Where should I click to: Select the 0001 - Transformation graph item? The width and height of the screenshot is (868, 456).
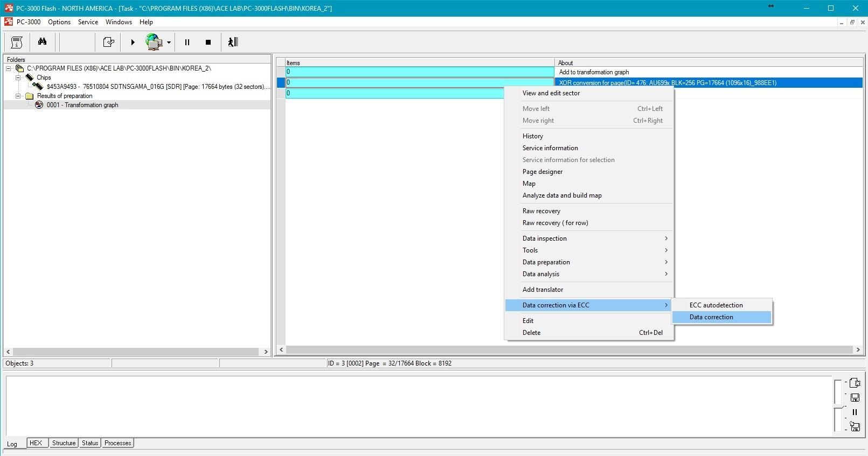coord(82,105)
